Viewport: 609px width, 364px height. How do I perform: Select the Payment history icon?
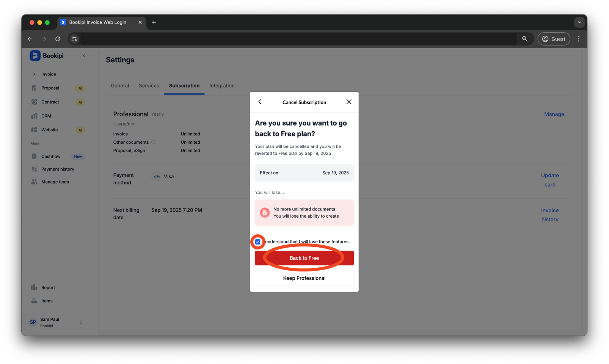35,169
